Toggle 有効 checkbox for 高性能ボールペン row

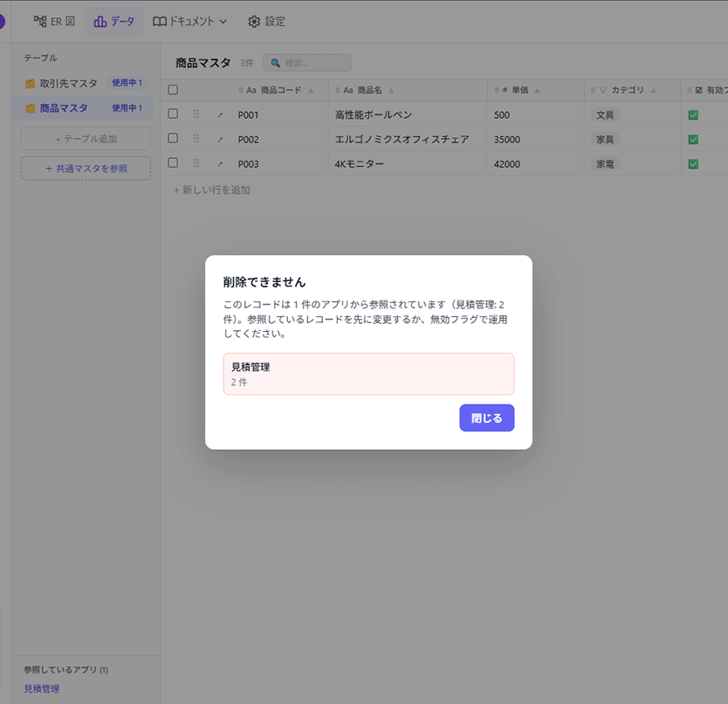point(693,114)
